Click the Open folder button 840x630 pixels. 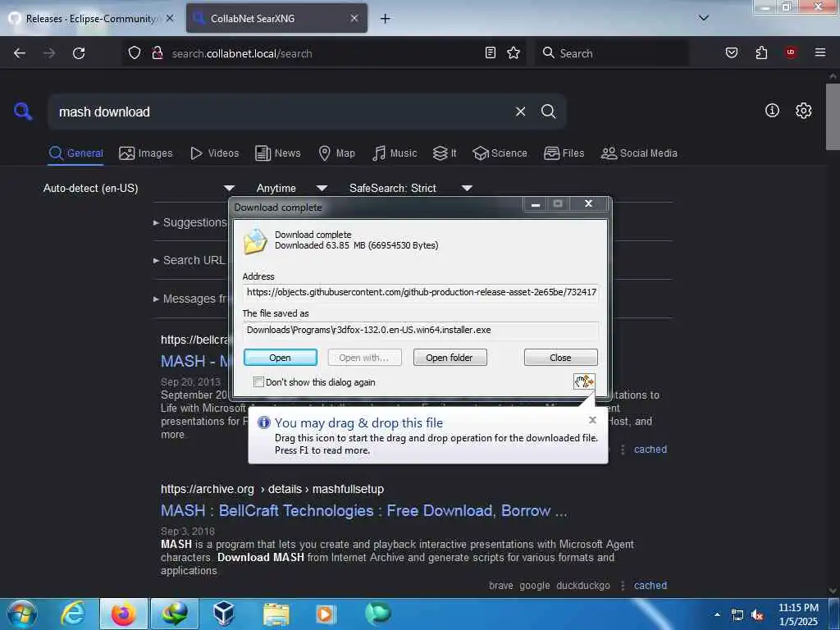[x=450, y=358]
